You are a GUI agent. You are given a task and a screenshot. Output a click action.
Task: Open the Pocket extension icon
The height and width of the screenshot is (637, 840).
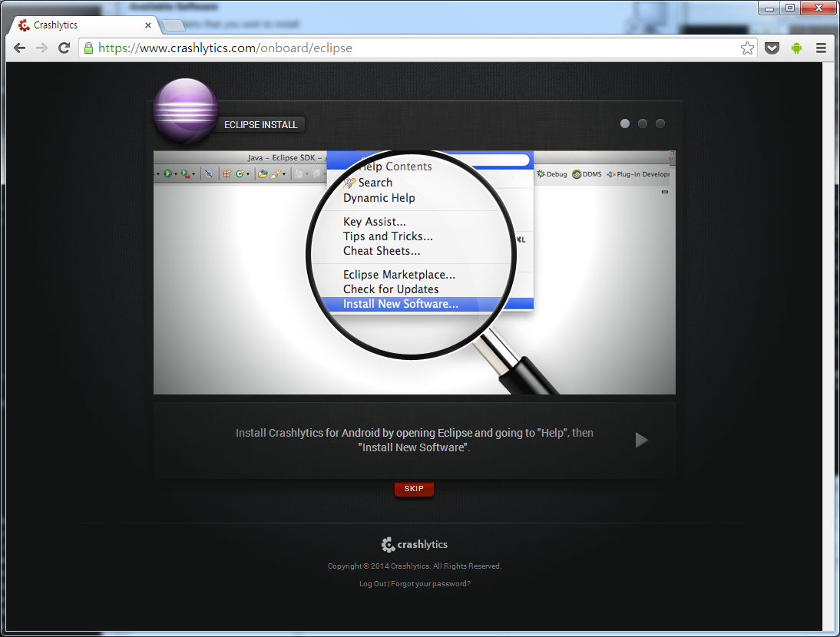tap(773, 48)
